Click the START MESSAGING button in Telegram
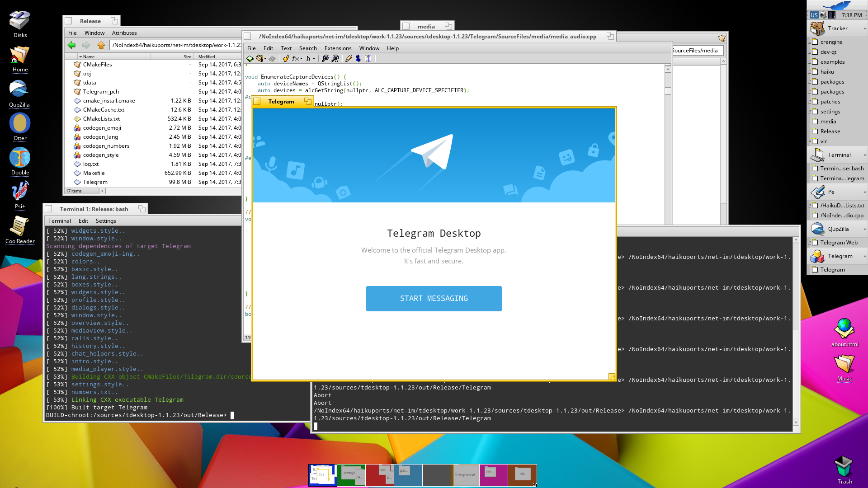The image size is (868, 488). pyautogui.click(x=434, y=299)
